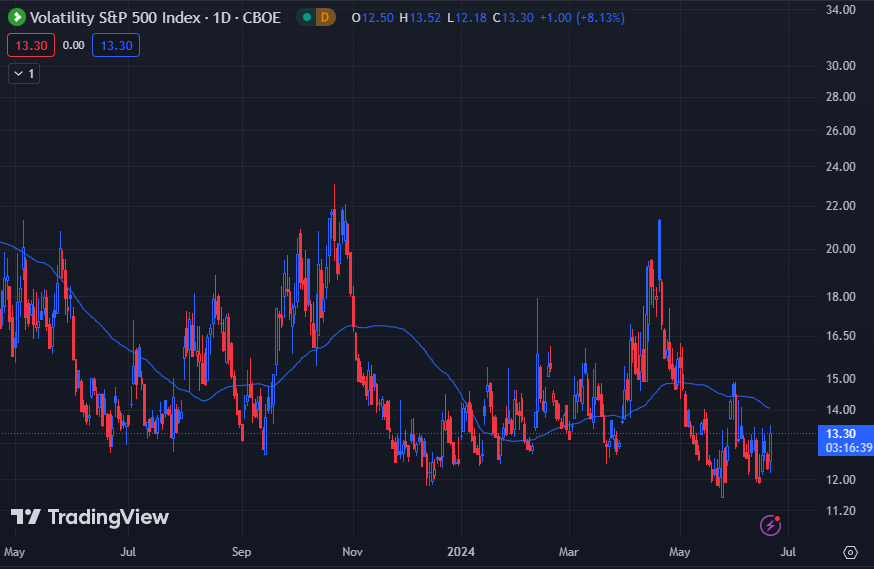Click the 14.00 price axis label
Screen dimensions: 874x569
point(841,410)
